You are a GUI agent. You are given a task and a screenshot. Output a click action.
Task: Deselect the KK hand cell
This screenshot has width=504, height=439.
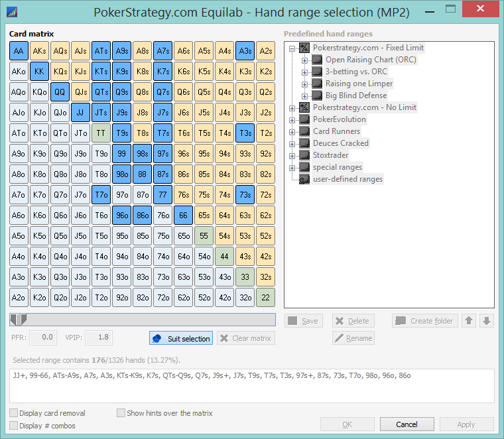click(x=39, y=72)
